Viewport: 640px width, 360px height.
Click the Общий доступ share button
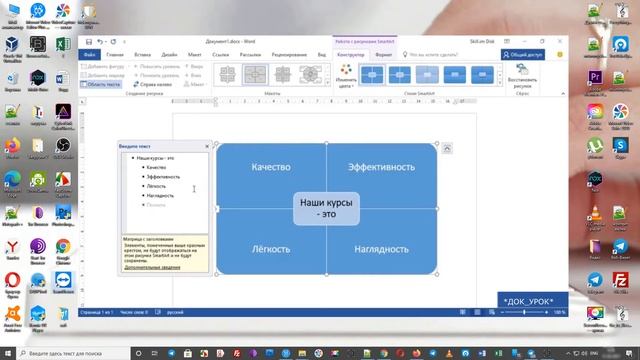point(523,54)
